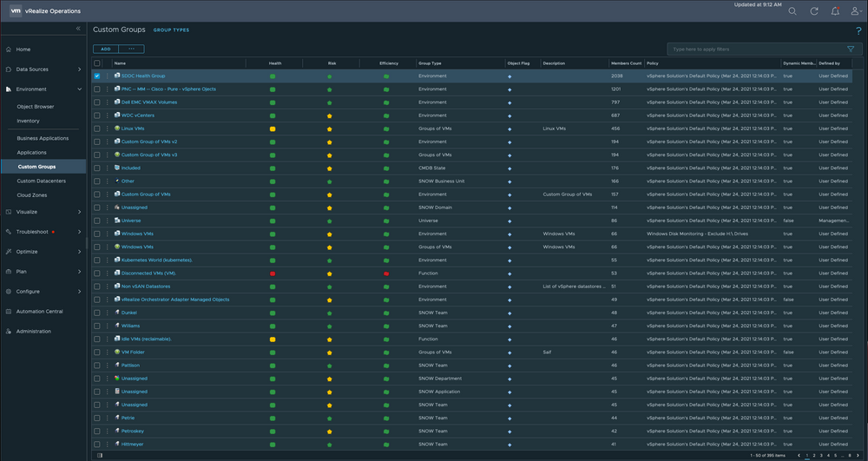This screenshot has width=868, height=461.
Task: Click yellow health icon of Idle VMs row
Action: pyautogui.click(x=273, y=339)
